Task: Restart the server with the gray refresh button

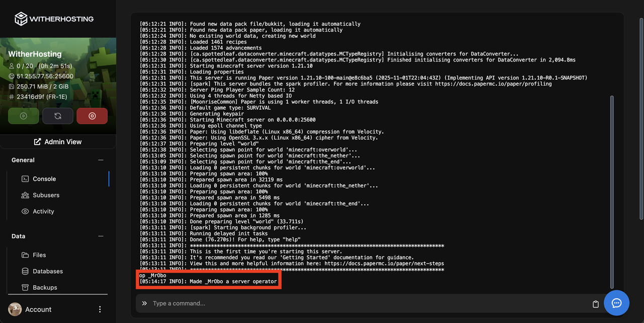Action: point(58,116)
